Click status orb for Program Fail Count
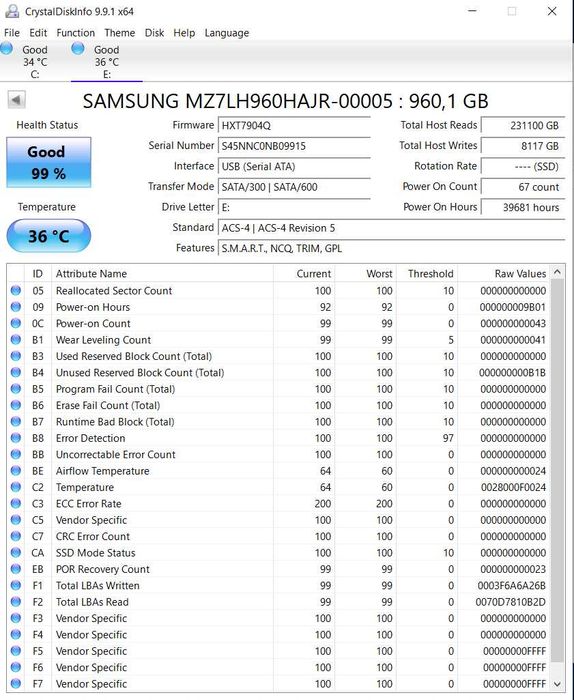This screenshot has width=574, height=700. [x=16, y=389]
